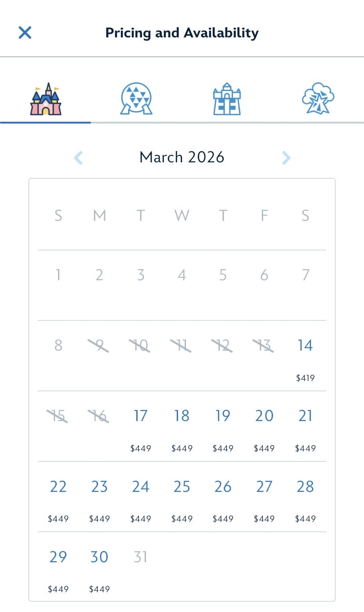Open the previous month with the left chevron
Viewport: 364px width, 612px height.
78,157
